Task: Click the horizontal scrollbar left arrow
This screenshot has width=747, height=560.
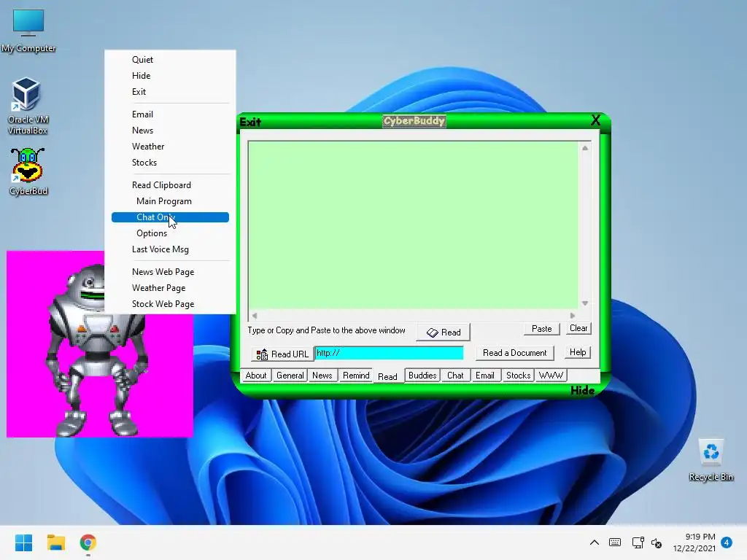Action: [x=255, y=316]
